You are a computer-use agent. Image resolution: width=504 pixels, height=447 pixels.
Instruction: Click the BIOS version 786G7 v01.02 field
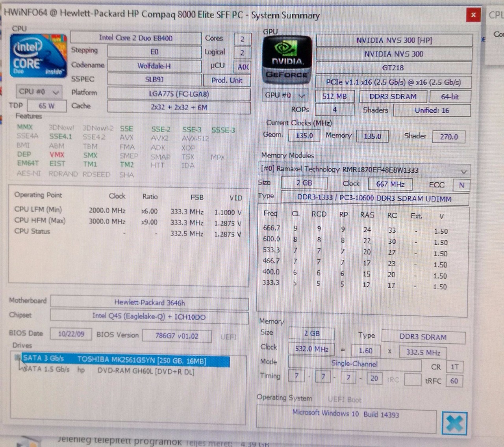point(177,336)
